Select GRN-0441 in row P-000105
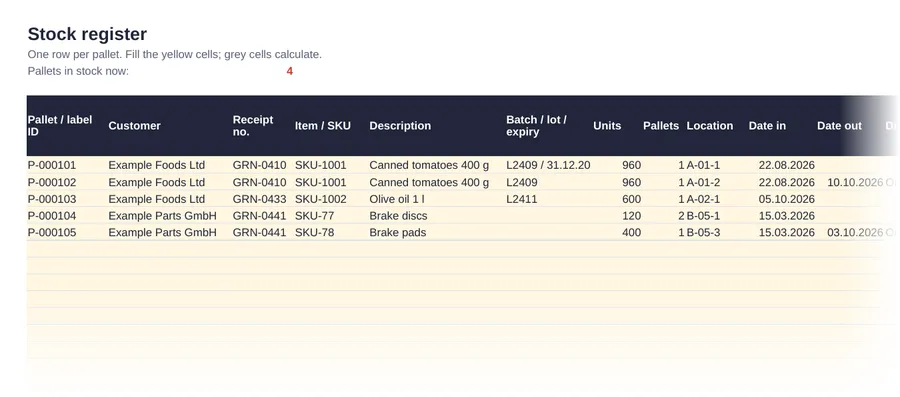Viewport: 900px width, 397px height. (x=259, y=232)
